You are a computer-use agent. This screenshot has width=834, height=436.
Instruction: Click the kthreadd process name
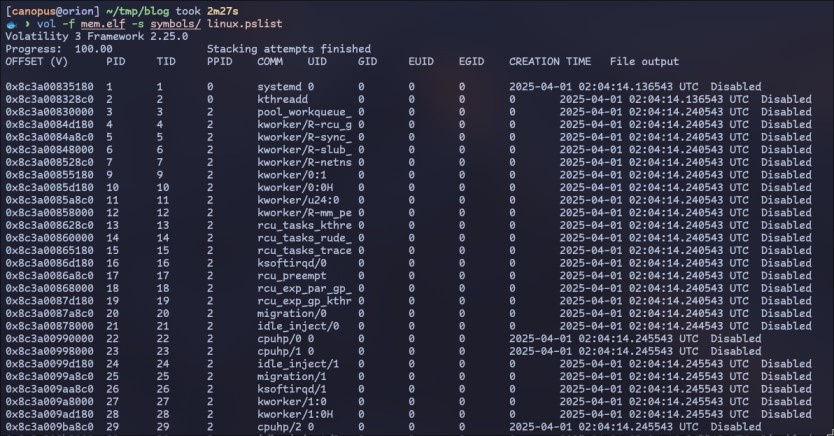coord(282,99)
